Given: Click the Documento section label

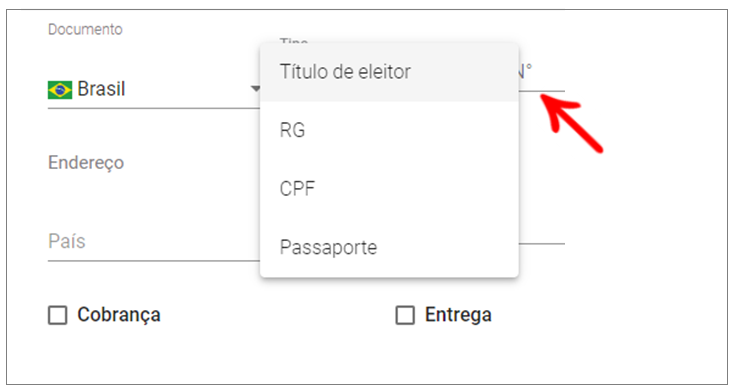Looking at the screenshot, I should [85, 30].
